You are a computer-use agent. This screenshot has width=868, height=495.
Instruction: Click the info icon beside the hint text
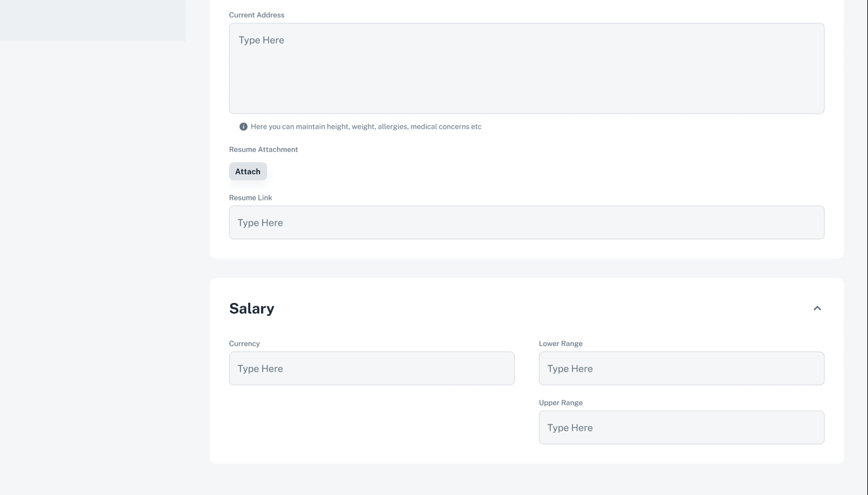244,127
